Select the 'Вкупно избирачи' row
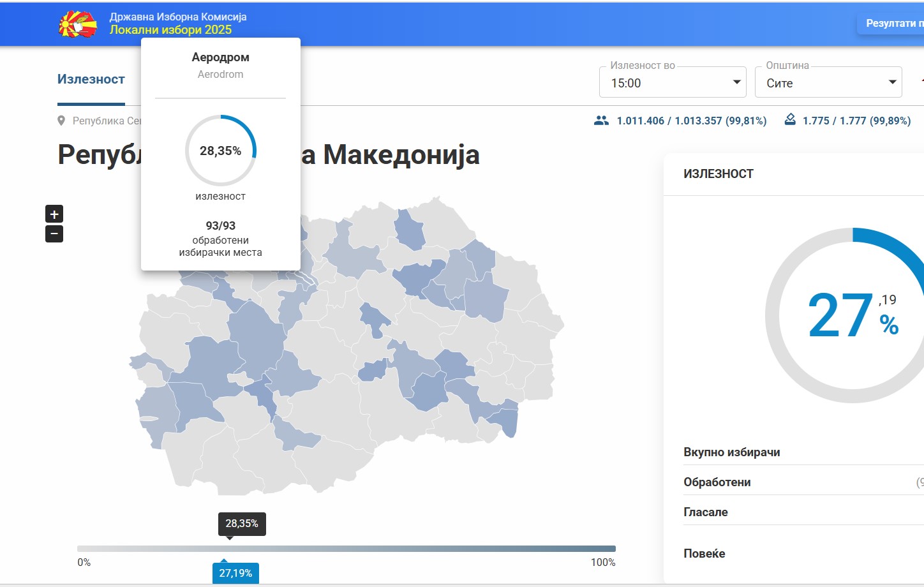The width and height of the screenshot is (924, 587). point(732,452)
